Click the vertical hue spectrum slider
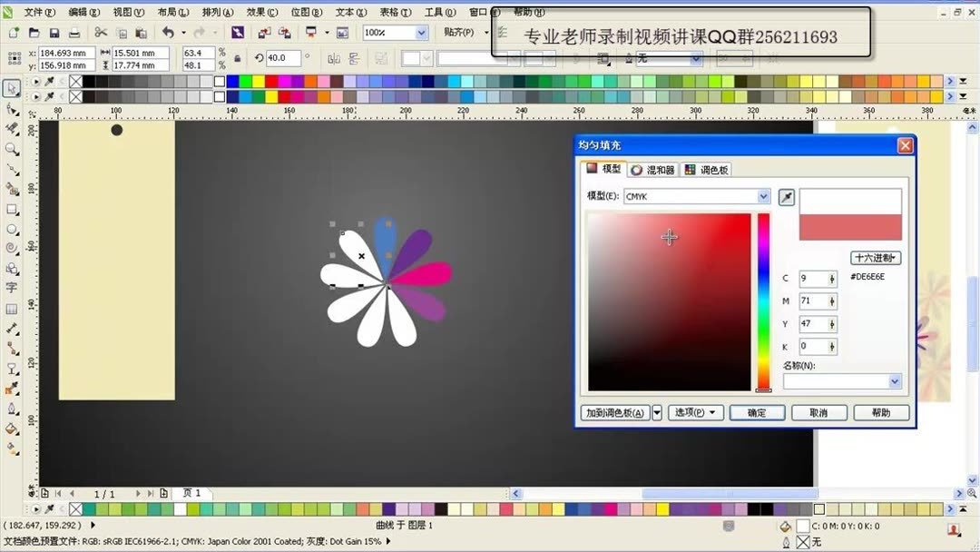 pos(763,302)
